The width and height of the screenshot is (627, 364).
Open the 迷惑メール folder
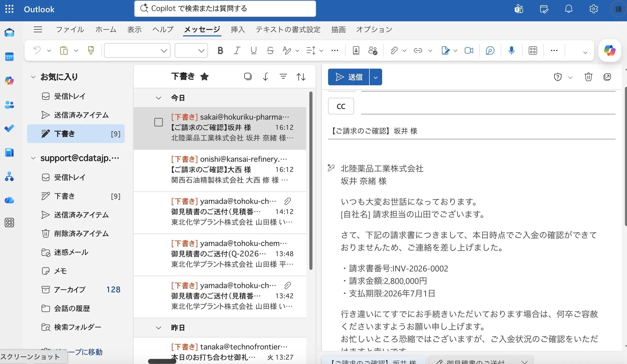tap(76, 252)
